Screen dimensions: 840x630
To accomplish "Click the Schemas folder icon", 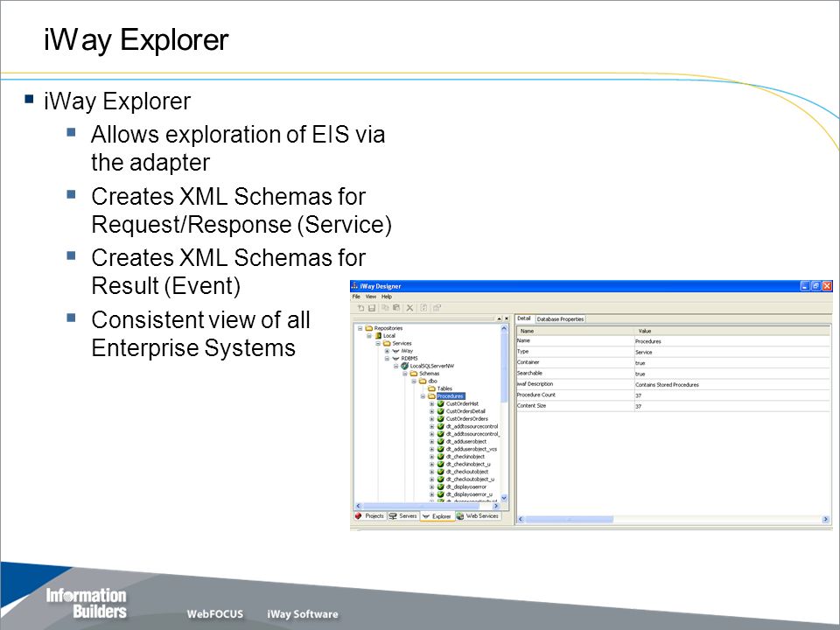I will [414, 374].
